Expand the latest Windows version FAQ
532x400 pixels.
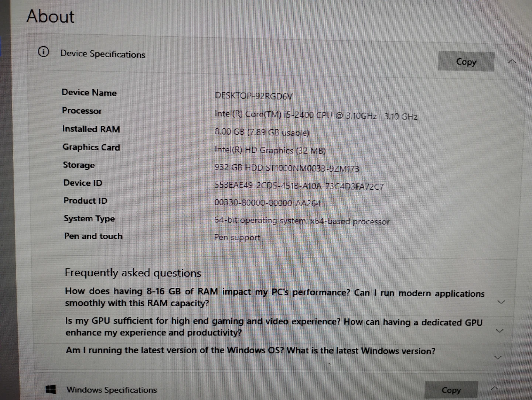tap(498, 358)
